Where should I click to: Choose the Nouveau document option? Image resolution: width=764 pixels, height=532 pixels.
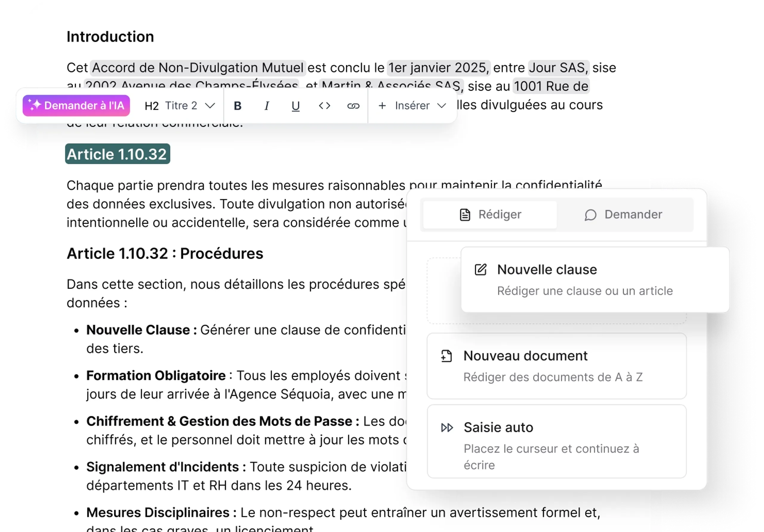coord(556,366)
